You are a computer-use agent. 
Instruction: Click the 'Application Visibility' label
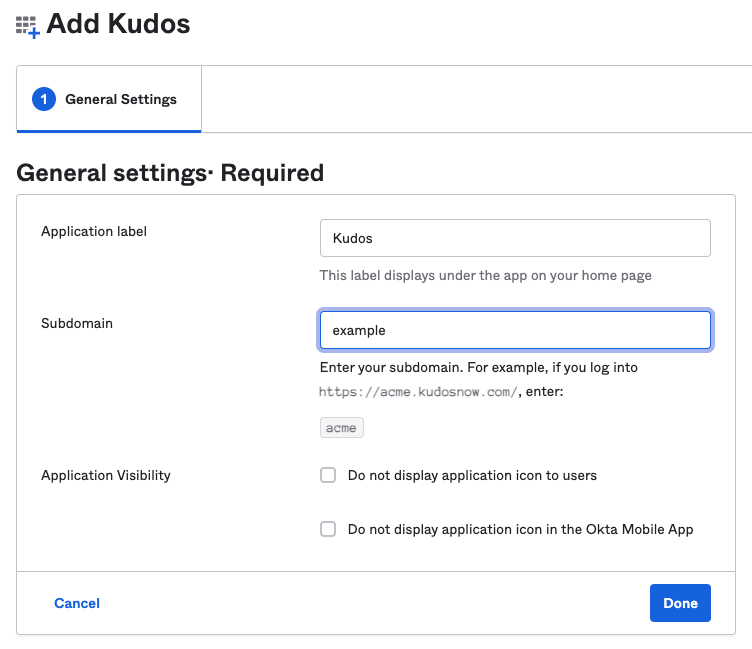tap(106, 475)
